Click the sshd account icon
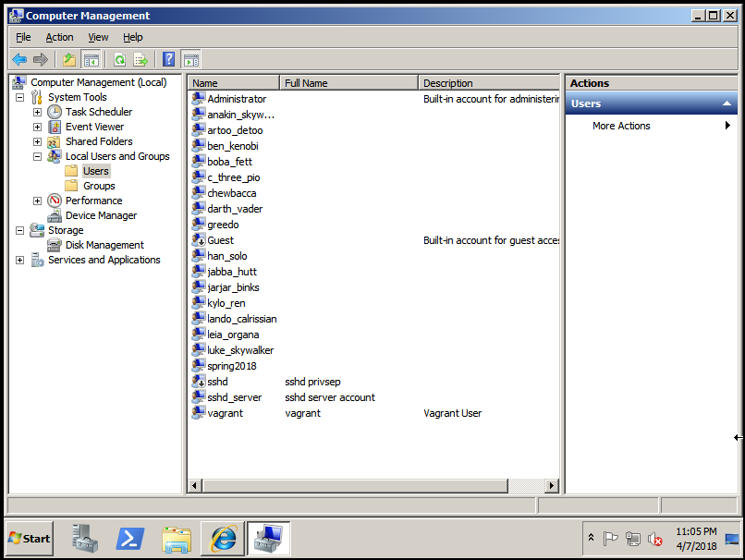The height and width of the screenshot is (560, 745). (198, 382)
